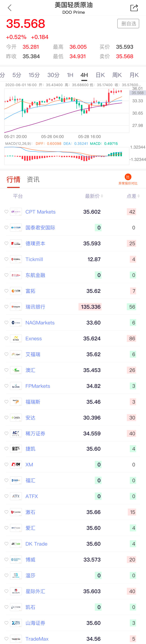Tap the back arrow icon

(9, 8)
